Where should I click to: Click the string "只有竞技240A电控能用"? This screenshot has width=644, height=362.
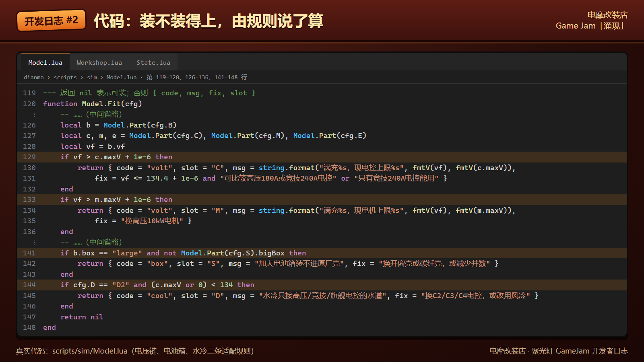(x=396, y=178)
